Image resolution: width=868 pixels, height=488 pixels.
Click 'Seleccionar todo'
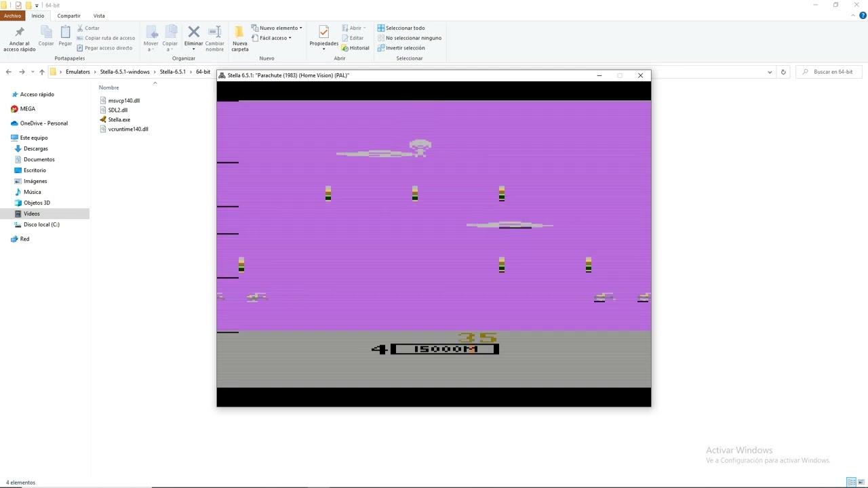point(401,28)
